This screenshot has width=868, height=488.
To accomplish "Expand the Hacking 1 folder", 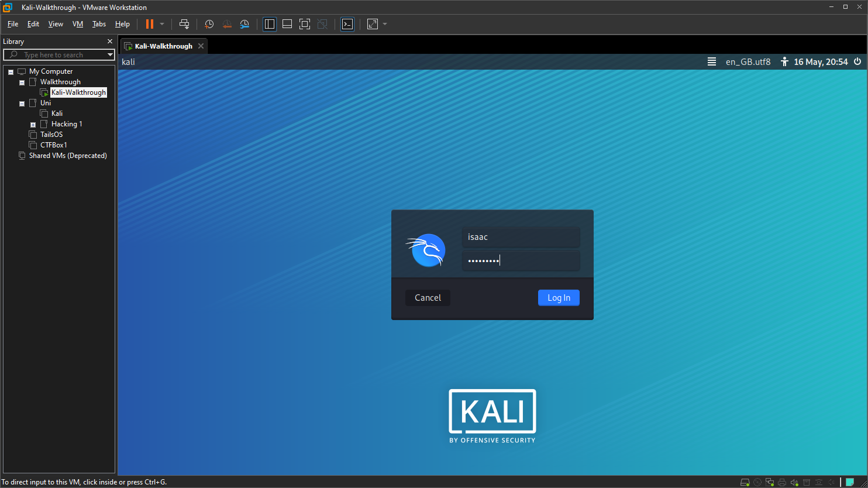I will pos(33,125).
